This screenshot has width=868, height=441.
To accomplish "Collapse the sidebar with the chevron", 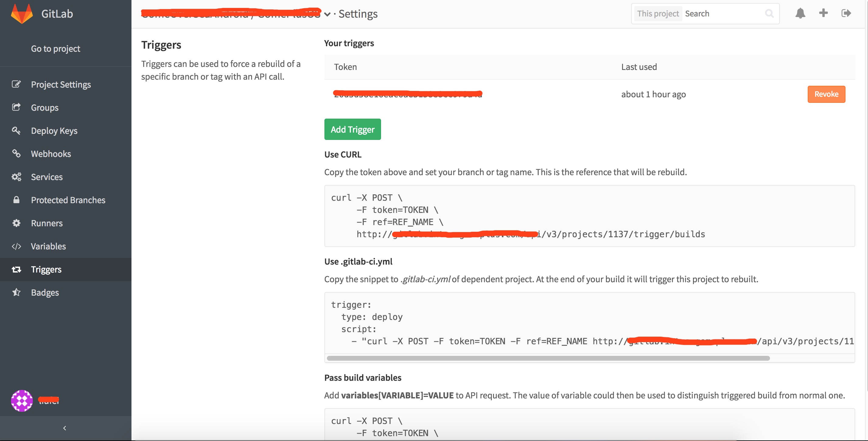I will tap(65, 428).
